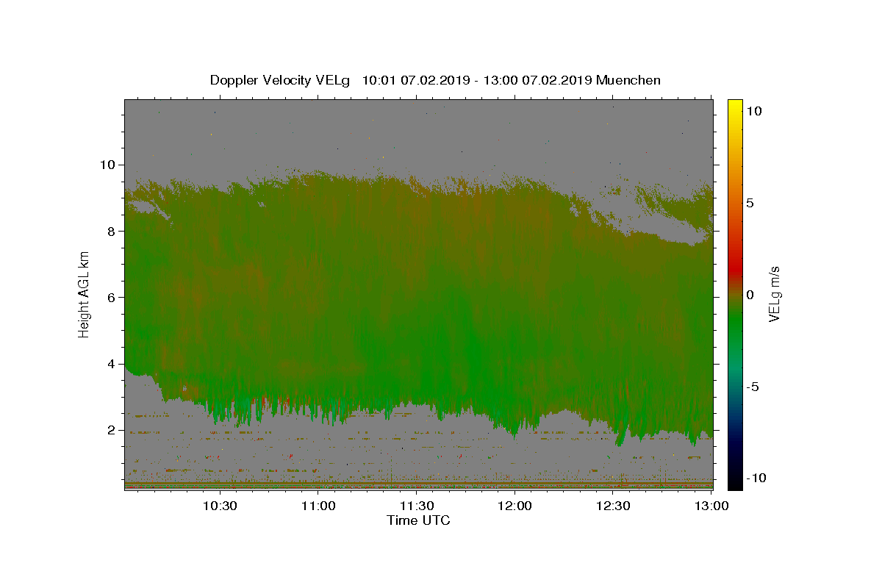Click the start date '10:01 07.02.2019' in the title

point(415,80)
